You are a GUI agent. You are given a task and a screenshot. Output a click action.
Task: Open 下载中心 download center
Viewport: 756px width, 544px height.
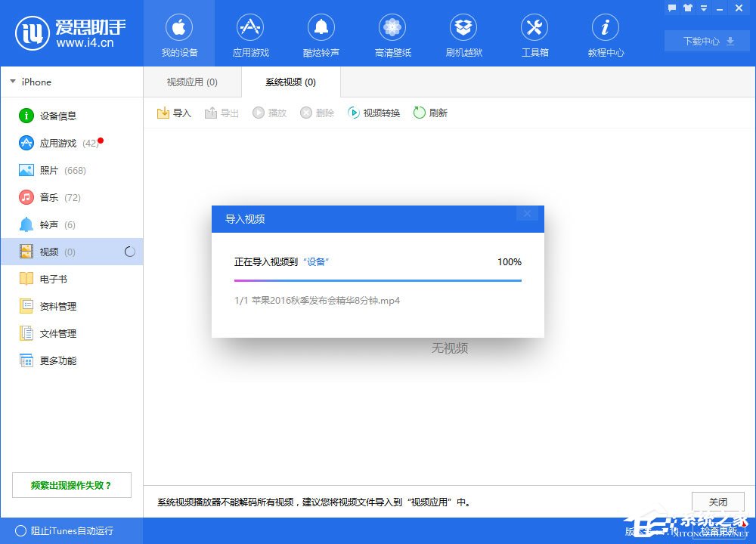[707, 41]
